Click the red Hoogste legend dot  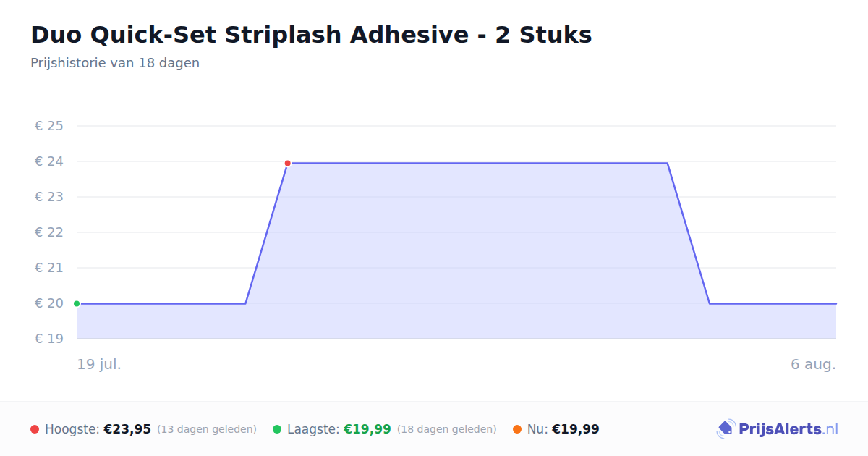point(35,429)
